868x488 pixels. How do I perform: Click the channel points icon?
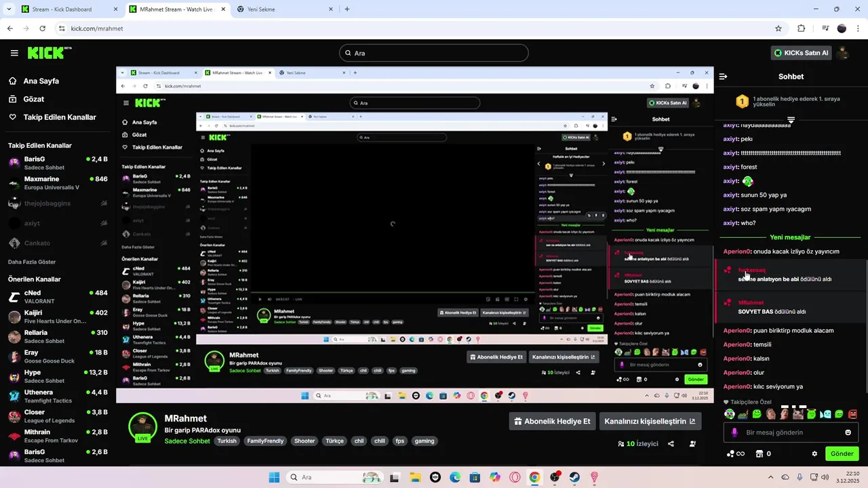[730, 453]
